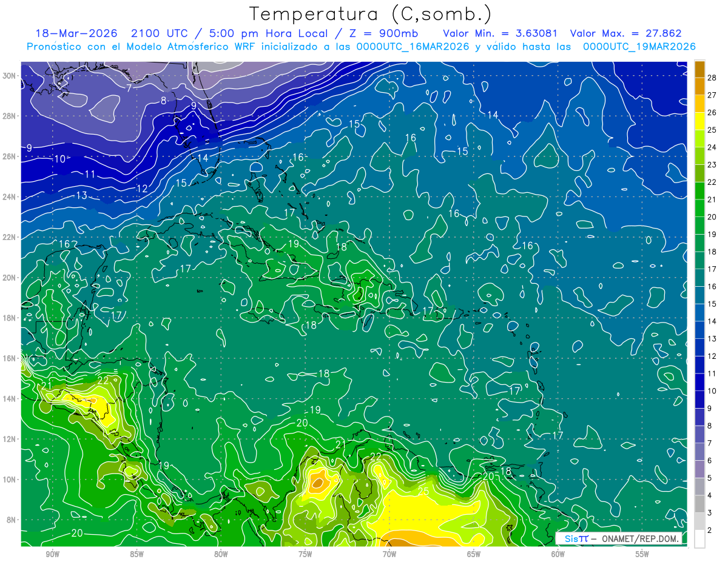
Task: Click the brown swatch above 28 on the color scale
Action: [699, 69]
